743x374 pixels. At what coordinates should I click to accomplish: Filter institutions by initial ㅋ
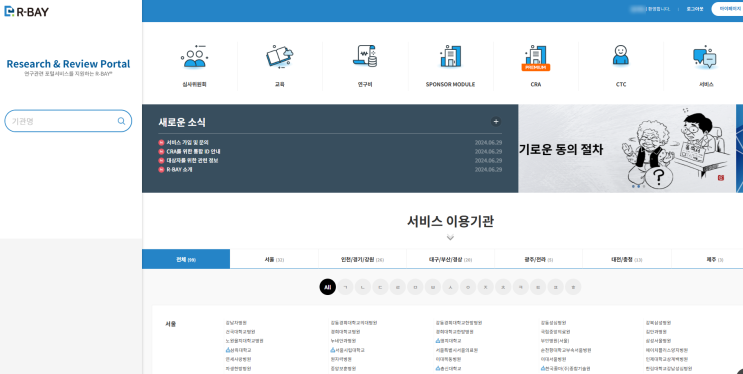click(x=520, y=287)
